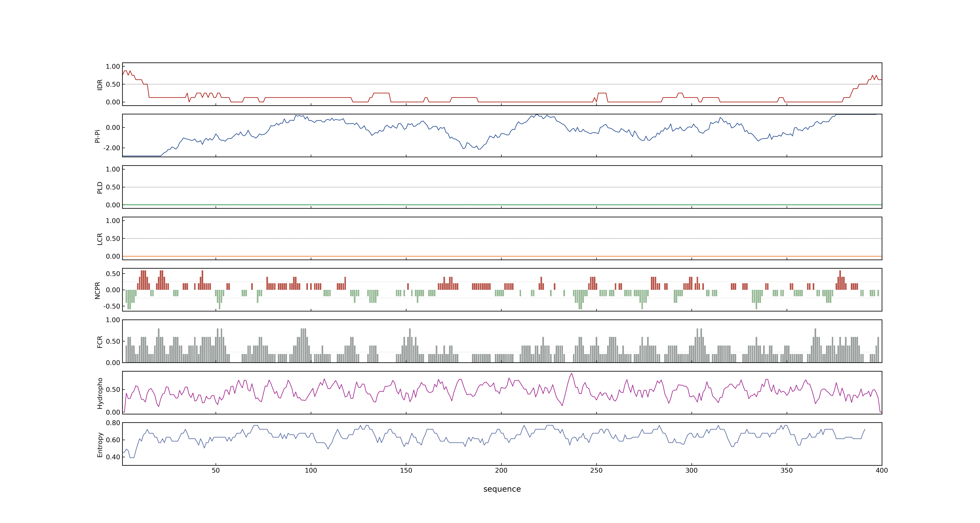Select x-axis tick label 350
The height and width of the screenshot is (523, 980).
point(786,470)
